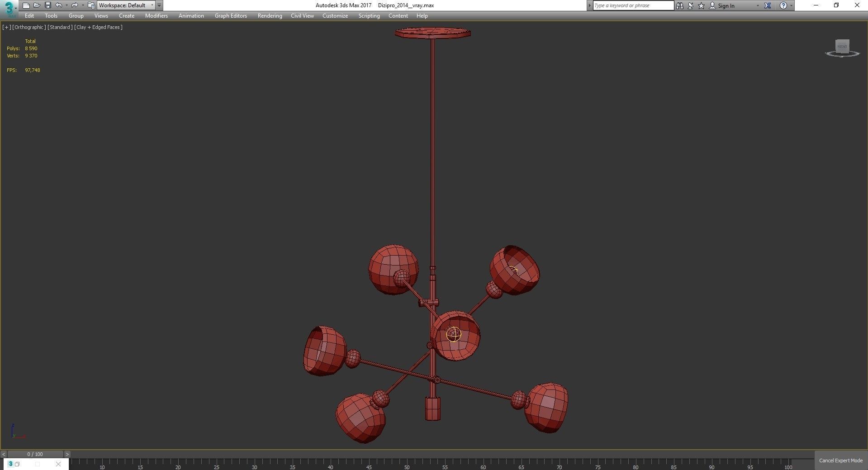Select the gizmo on the center lamp shade

[x=453, y=335]
